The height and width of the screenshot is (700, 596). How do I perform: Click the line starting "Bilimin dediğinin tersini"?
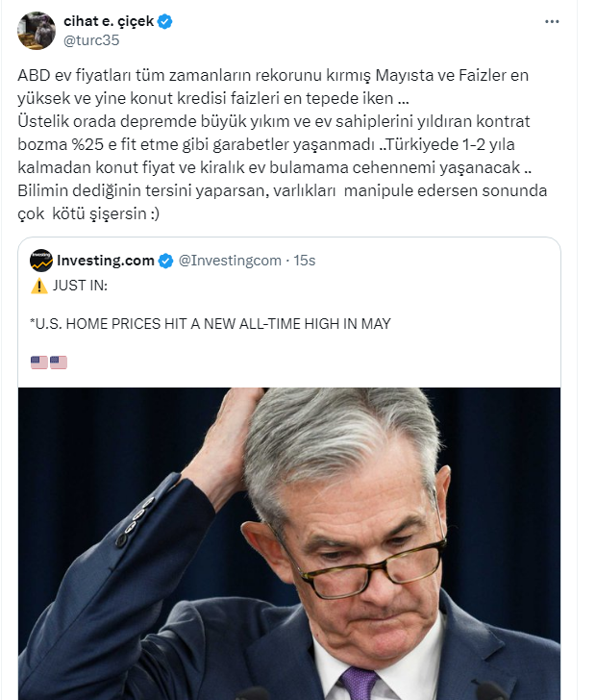click(x=283, y=191)
